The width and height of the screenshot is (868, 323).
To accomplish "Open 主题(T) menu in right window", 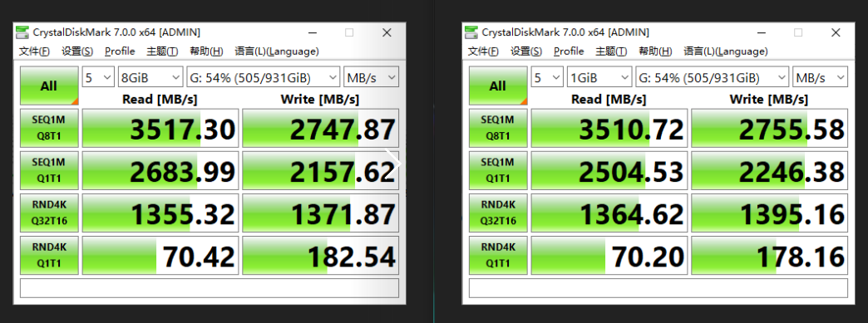I will tap(611, 51).
